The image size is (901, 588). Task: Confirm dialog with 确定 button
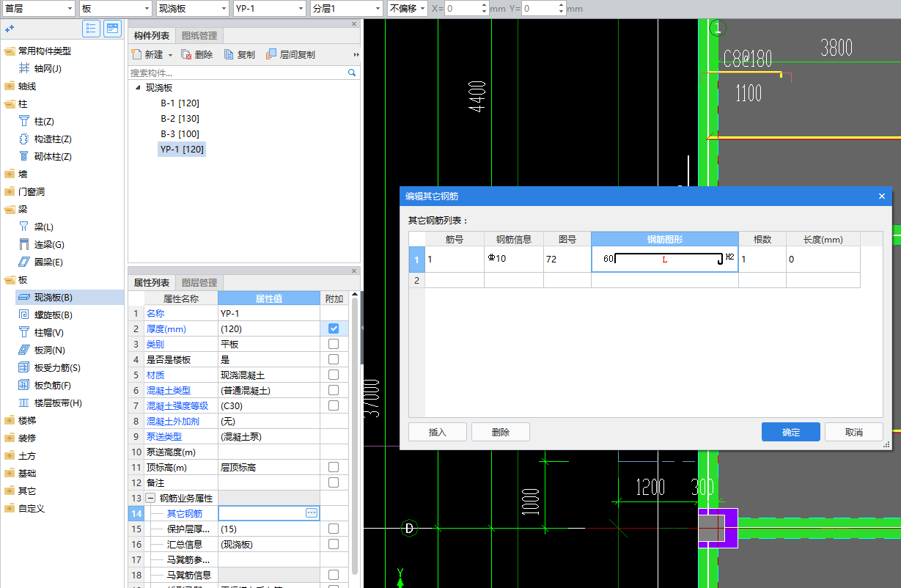[791, 432]
